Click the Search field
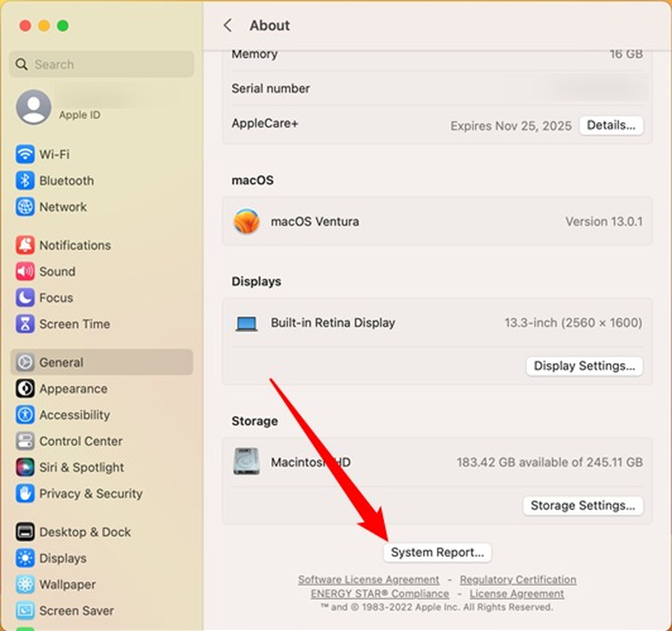This screenshot has height=631, width=672. 101,64
